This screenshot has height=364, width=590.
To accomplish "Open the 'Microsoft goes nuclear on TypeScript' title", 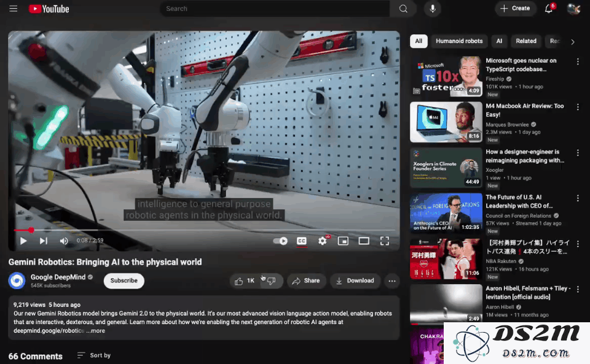I will point(521,64).
